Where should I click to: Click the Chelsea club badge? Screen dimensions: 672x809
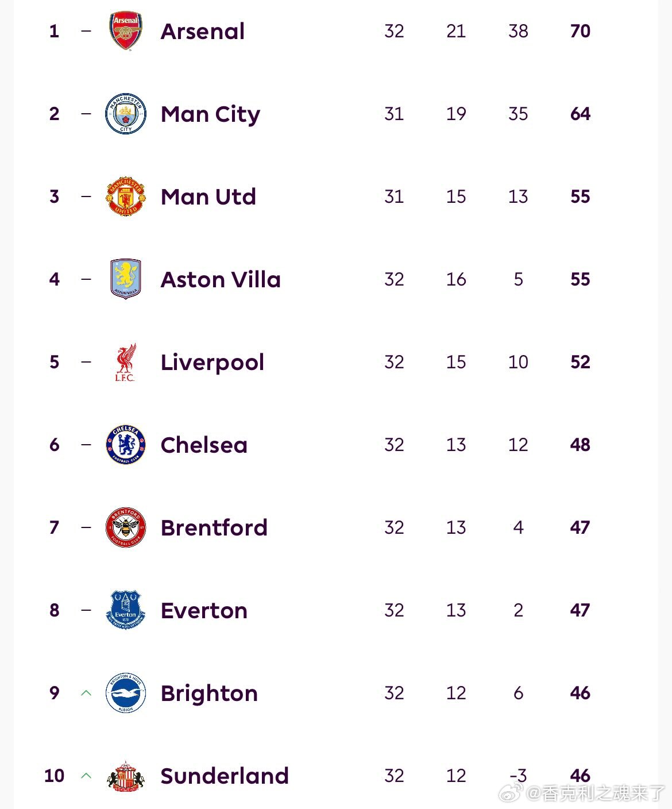tap(126, 445)
